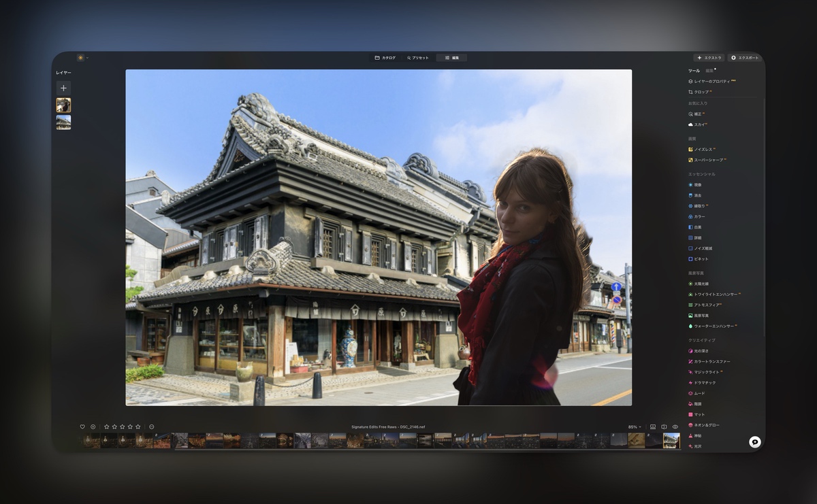Switch to the カタログ tab
Viewport: 817px width, 504px height.
point(385,58)
